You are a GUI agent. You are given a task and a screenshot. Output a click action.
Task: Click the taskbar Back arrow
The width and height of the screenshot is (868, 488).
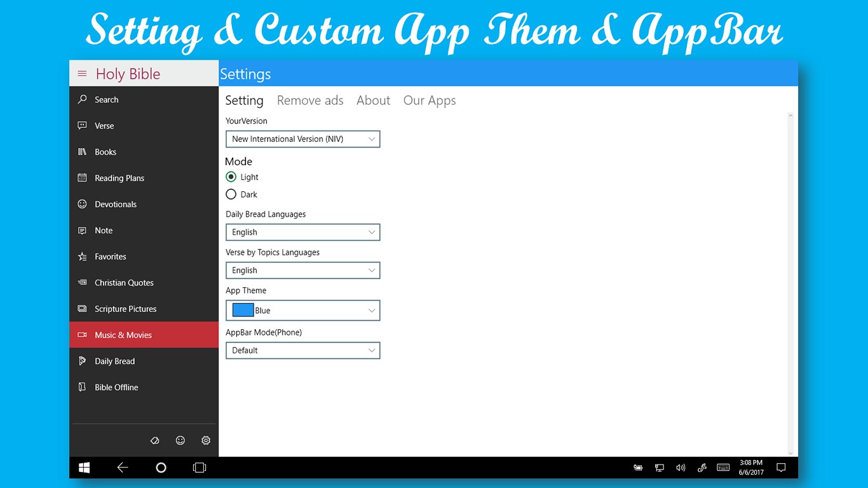coord(123,468)
